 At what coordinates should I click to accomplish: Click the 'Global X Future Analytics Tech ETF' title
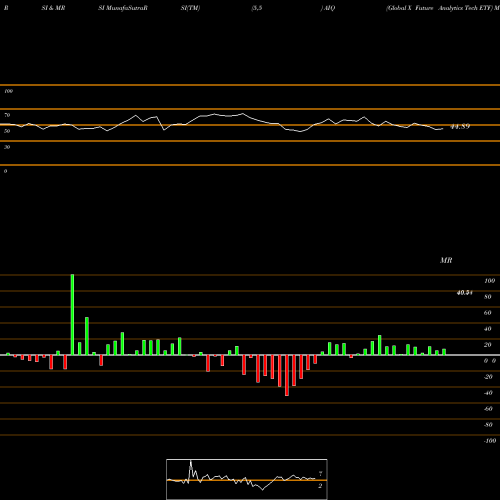(439, 8)
